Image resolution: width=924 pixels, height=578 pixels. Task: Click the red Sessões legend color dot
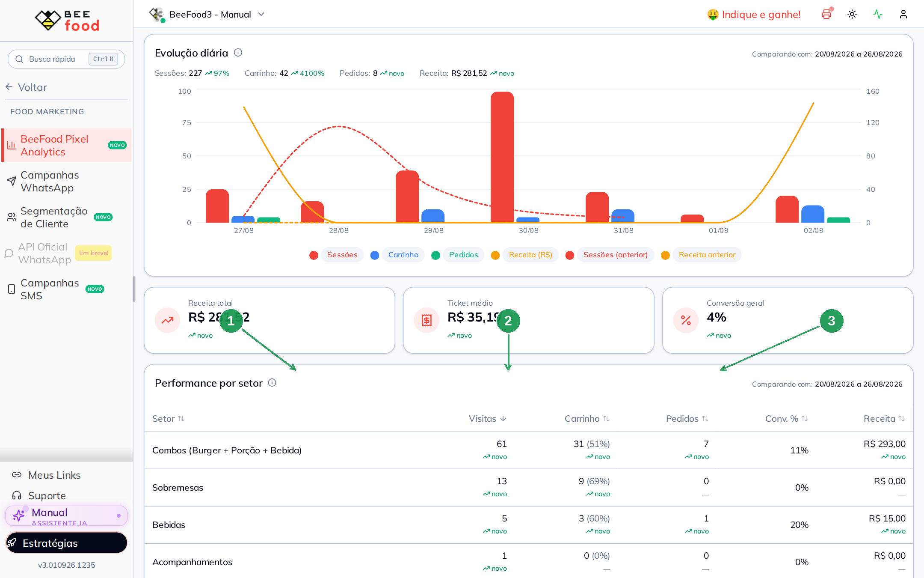click(314, 255)
